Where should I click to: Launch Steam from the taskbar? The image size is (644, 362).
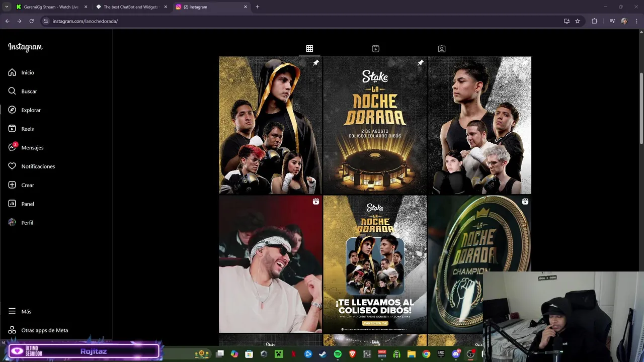(323, 354)
